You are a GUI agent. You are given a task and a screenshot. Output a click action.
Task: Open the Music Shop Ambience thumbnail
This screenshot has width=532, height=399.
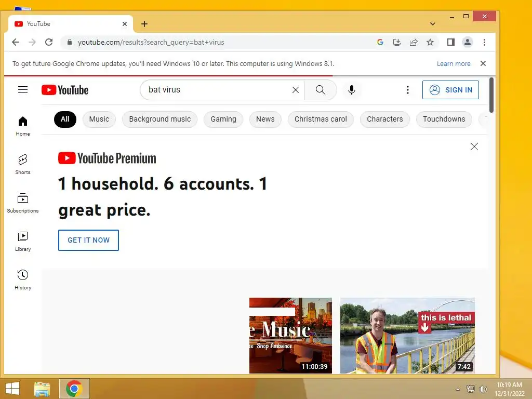click(x=290, y=336)
